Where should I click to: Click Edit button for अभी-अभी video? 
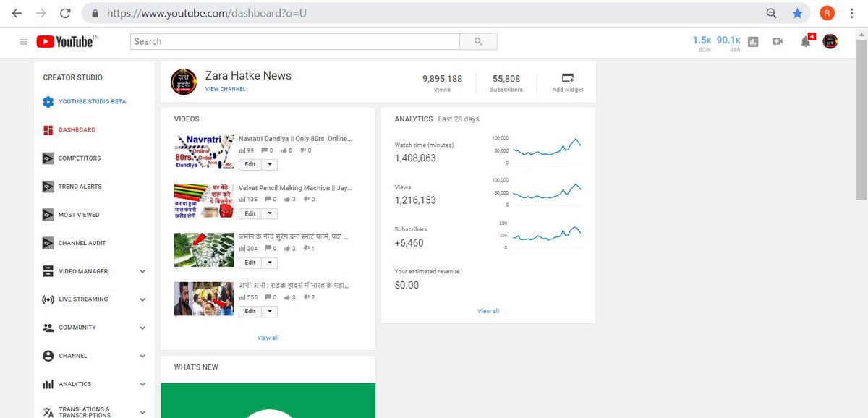[250, 312]
